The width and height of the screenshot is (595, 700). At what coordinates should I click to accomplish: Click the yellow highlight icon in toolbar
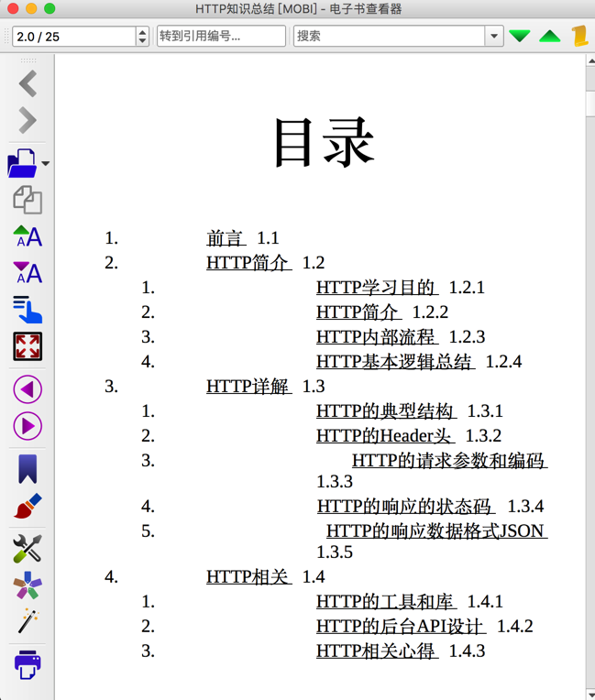tap(580, 36)
